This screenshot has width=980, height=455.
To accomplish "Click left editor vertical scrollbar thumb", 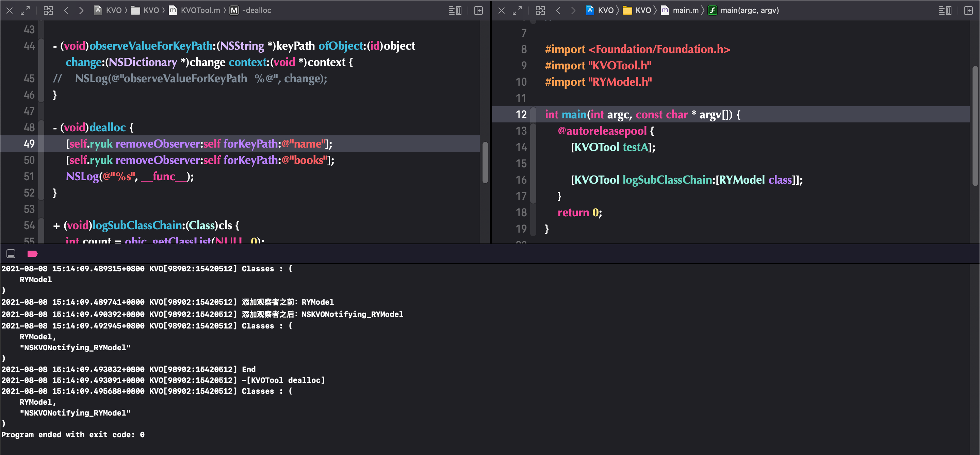I will pos(485,162).
